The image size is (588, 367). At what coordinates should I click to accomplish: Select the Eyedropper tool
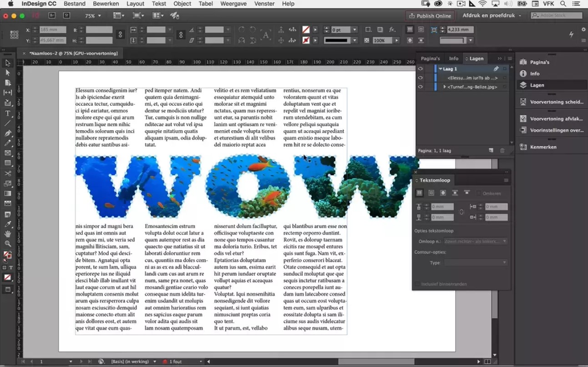[8, 224]
